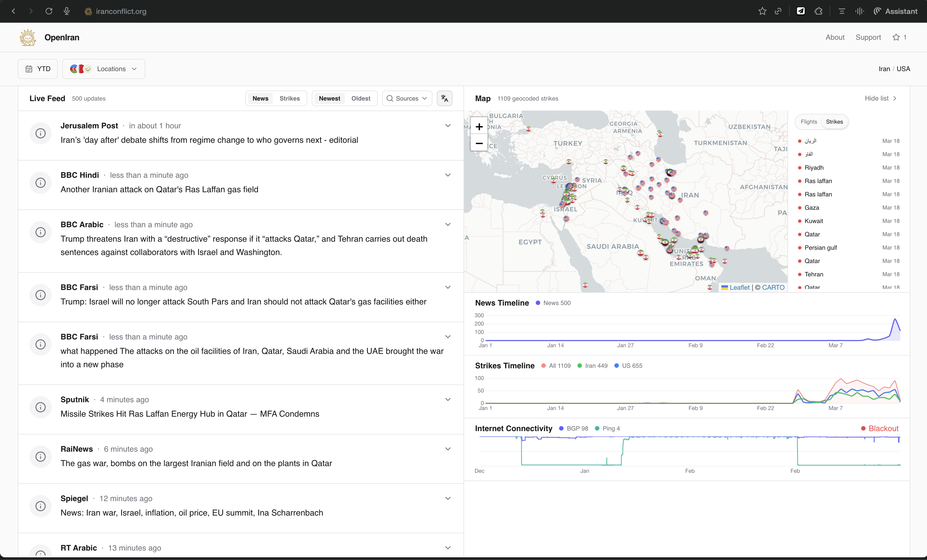Click the info icon on the Sputnik update
This screenshot has height=560, width=927.
click(40, 407)
